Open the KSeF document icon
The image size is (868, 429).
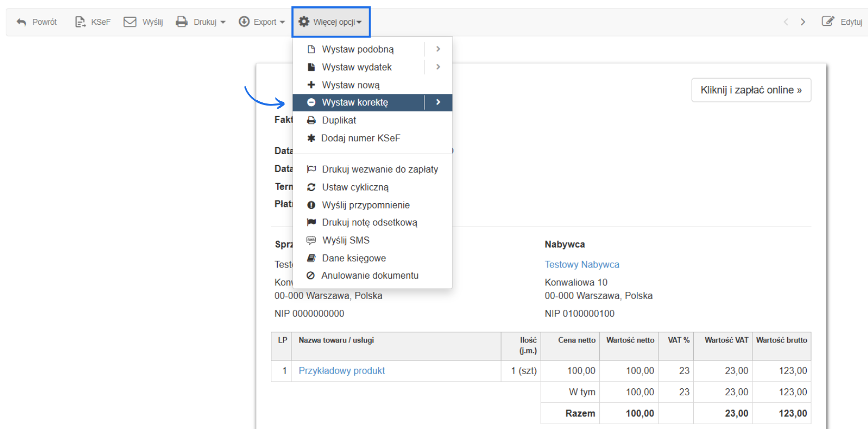point(80,22)
